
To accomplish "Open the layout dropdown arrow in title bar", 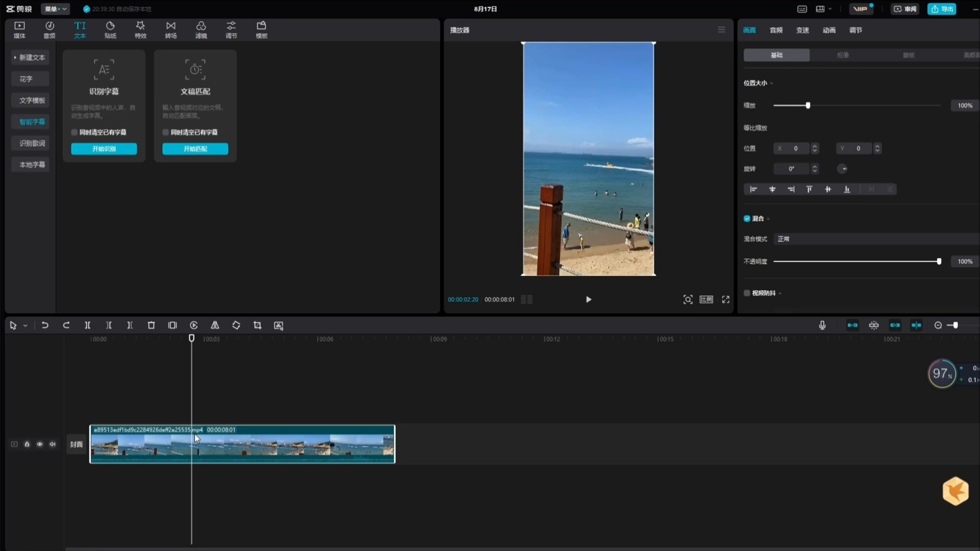I will [x=830, y=9].
